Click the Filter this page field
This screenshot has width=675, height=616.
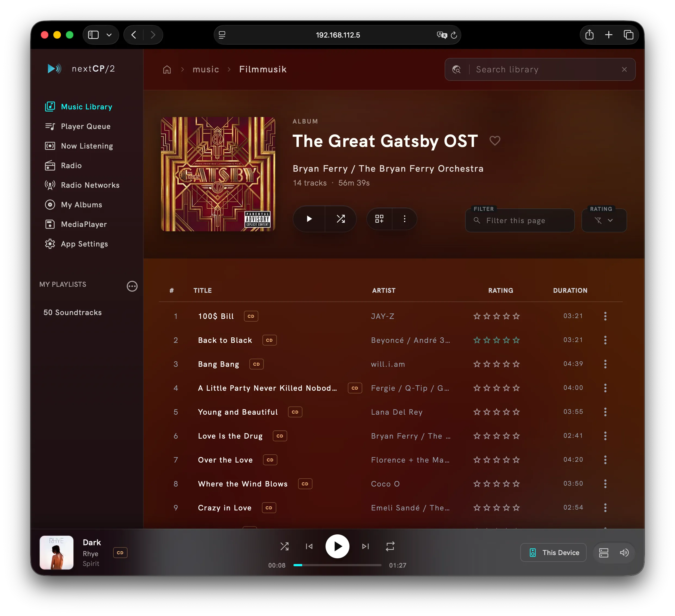click(x=520, y=220)
